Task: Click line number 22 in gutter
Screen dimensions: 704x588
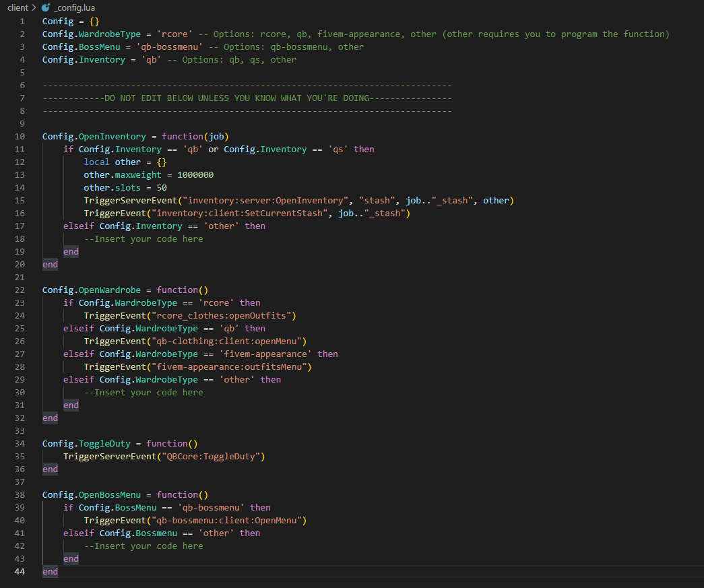Action: 20,290
